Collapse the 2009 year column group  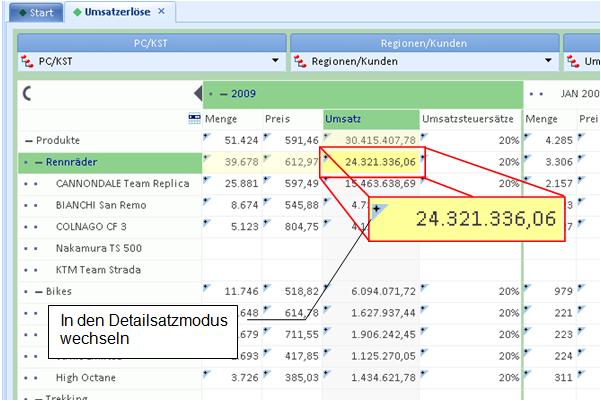tap(223, 94)
